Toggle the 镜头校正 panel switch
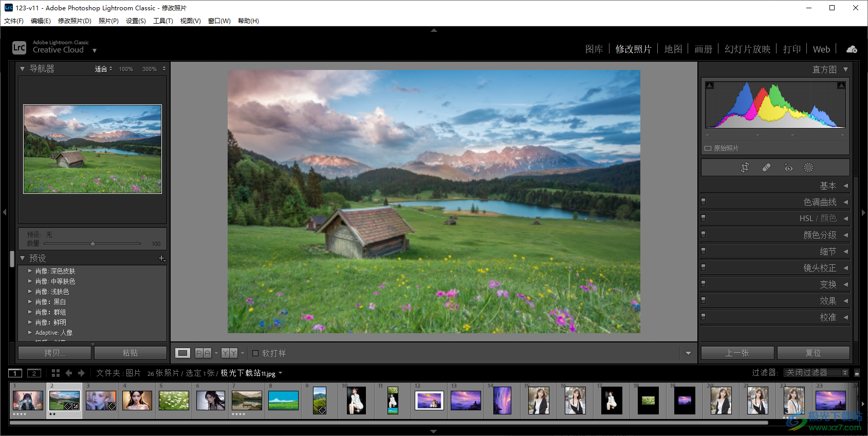Viewport: 868px width, 436px height. click(x=704, y=267)
